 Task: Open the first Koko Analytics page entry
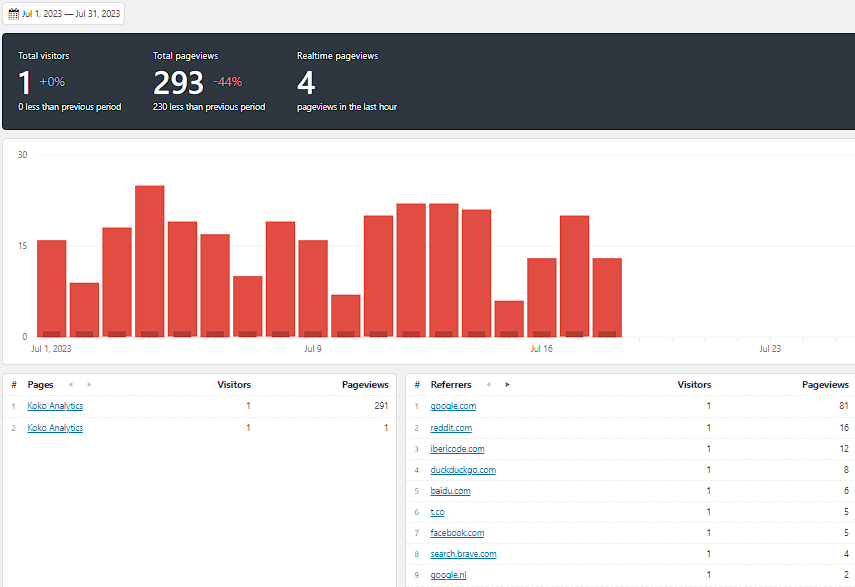point(54,406)
